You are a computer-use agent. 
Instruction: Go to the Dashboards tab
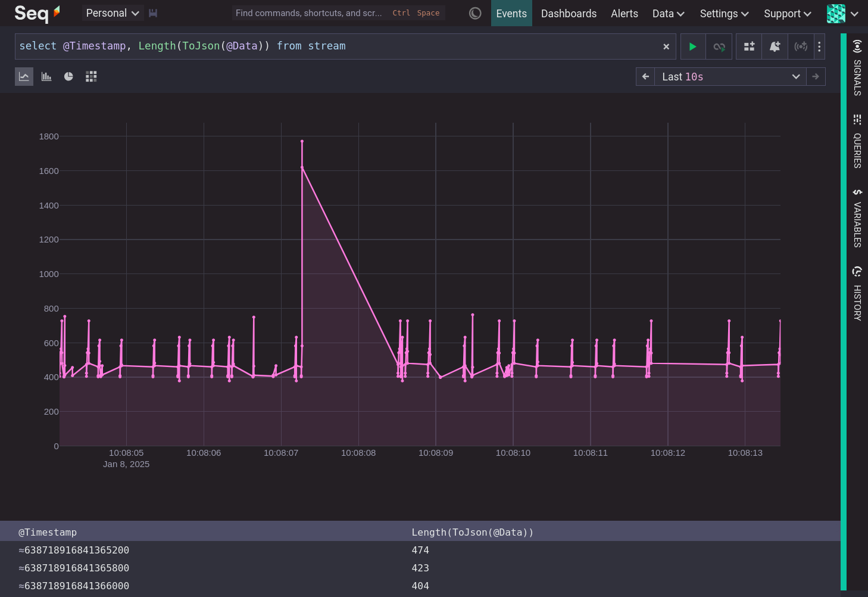pyautogui.click(x=569, y=13)
